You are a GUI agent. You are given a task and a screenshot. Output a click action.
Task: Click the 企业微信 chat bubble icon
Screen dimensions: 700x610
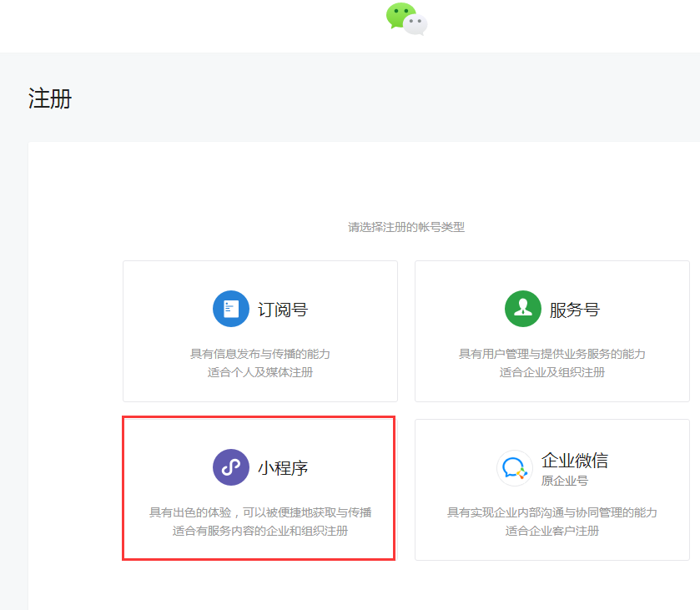pyautogui.click(x=514, y=468)
